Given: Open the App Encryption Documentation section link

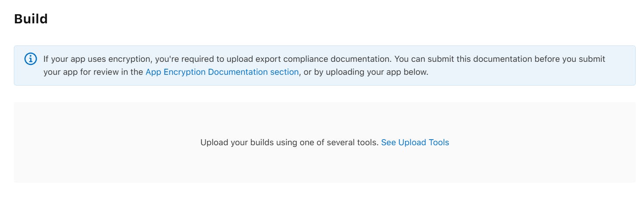Looking at the screenshot, I should (x=222, y=72).
